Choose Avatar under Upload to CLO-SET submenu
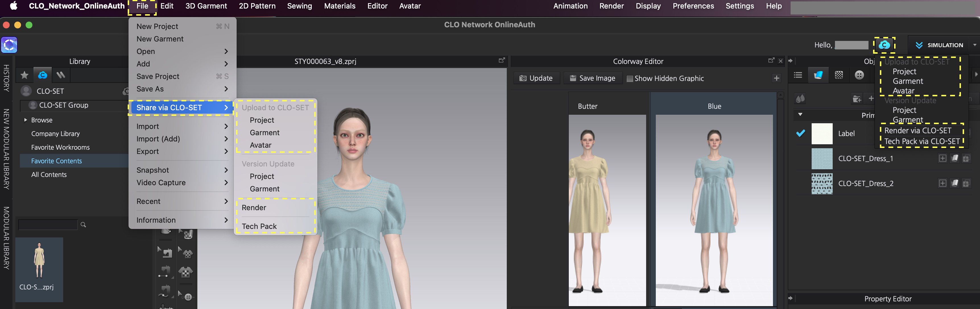980x309 pixels. click(x=276, y=145)
